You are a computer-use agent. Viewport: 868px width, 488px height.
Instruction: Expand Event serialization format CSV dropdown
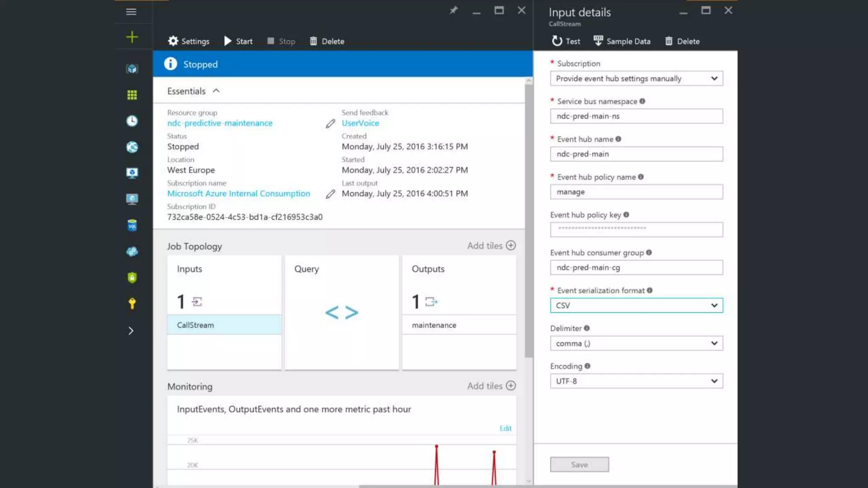pos(636,305)
